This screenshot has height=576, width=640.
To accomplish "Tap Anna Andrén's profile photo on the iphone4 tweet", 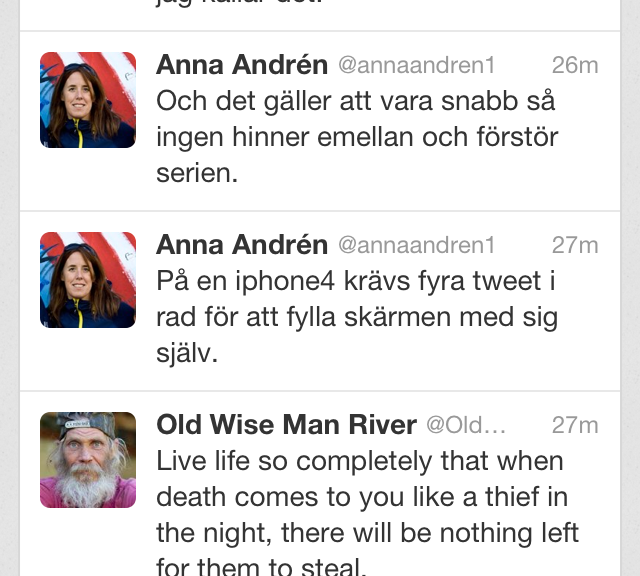I will pos(88,280).
